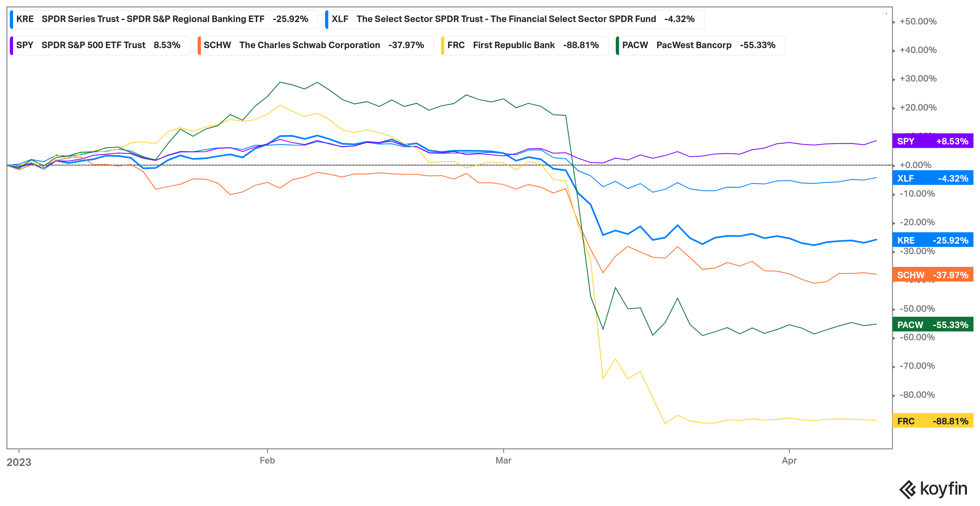Click the XLF -4.32% axis tag
980x506 pixels.
[x=933, y=178]
